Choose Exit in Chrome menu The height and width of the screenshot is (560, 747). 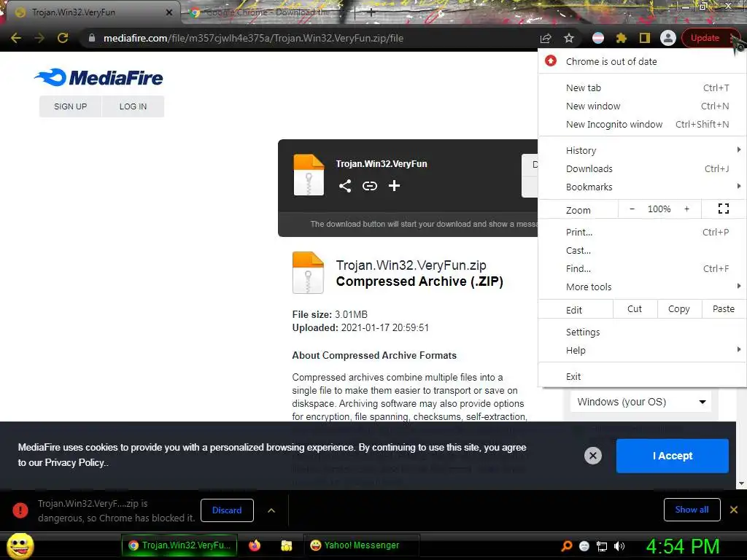coord(642,377)
